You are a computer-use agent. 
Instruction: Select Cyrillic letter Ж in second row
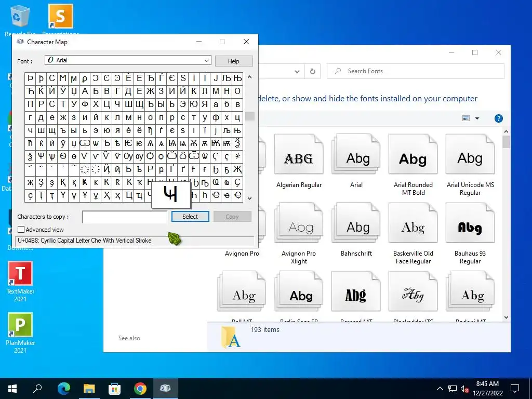point(150,91)
